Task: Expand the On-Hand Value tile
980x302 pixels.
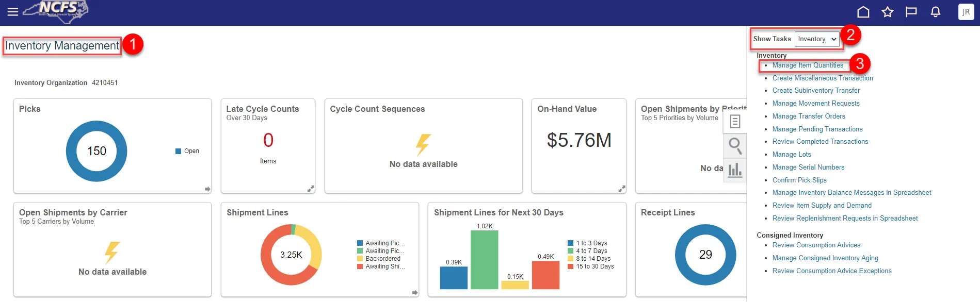Action: (622, 189)
